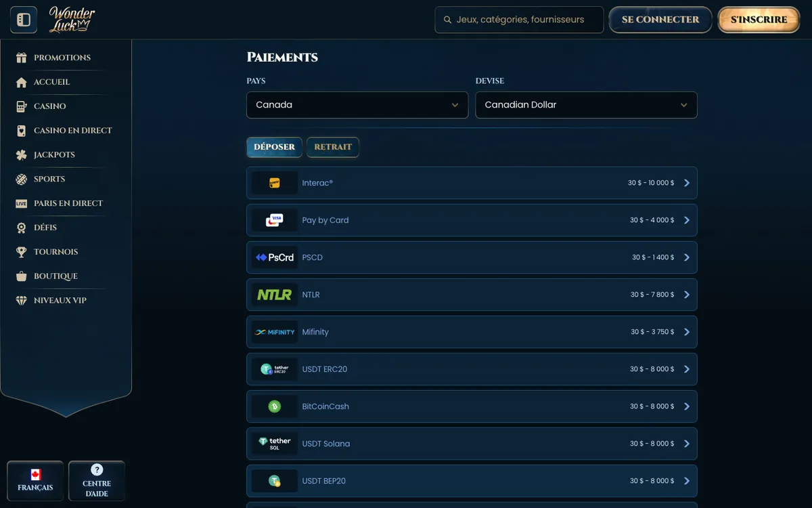
Task: Open Tournois menu label
Action: 56,252
